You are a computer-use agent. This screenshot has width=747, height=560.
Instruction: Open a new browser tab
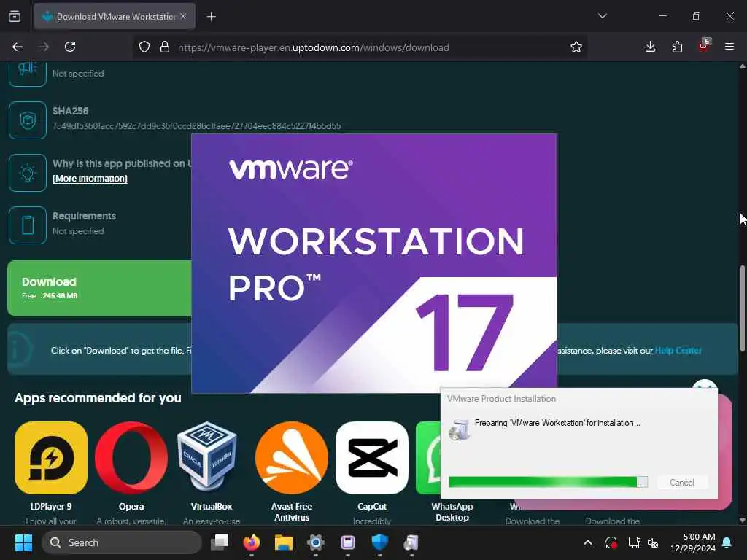point(211,17)
